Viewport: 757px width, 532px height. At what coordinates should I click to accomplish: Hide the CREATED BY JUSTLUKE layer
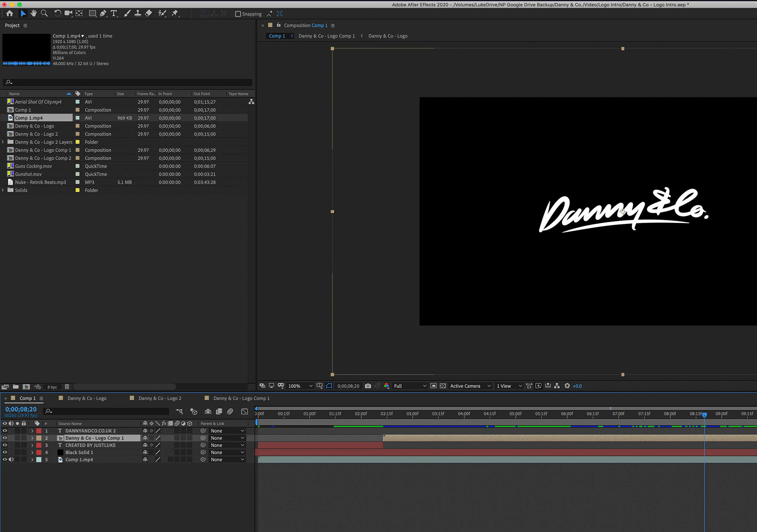pos(5,445)
